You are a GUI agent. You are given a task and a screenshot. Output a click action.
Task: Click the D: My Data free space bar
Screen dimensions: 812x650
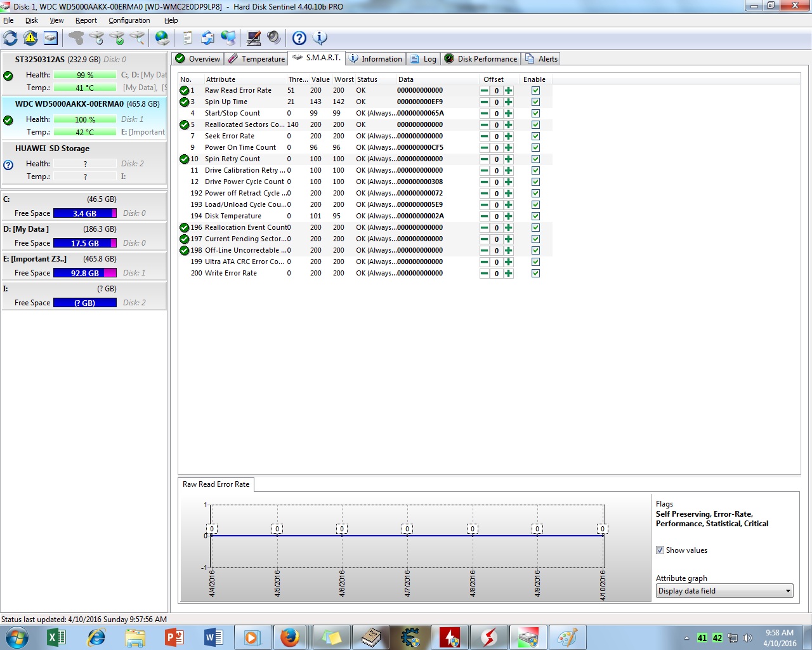[x=85, y=243]
